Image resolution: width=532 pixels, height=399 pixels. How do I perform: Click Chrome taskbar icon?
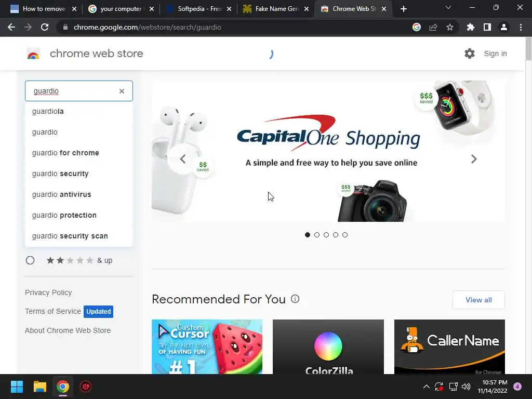(x=63, y=387)
